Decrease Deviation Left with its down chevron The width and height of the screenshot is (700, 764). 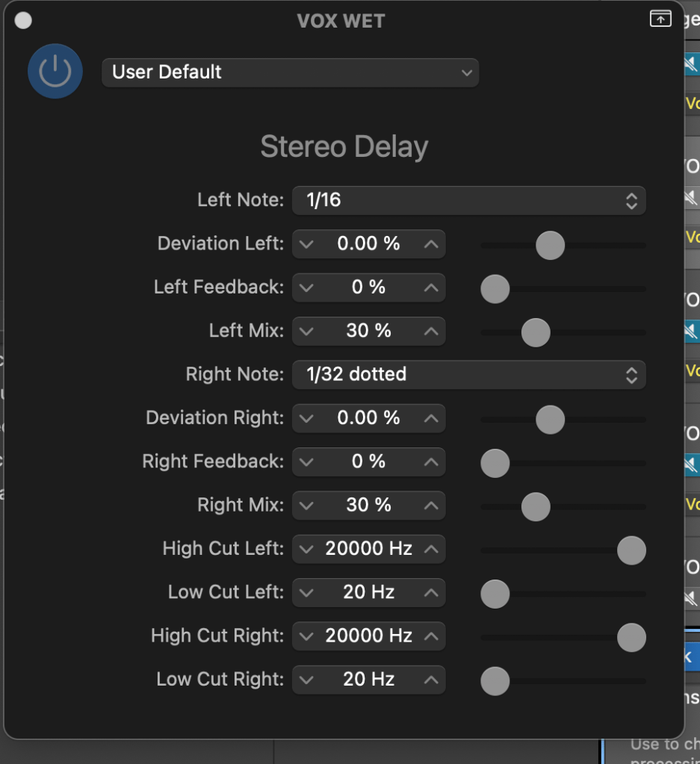(x=306, y=243)
